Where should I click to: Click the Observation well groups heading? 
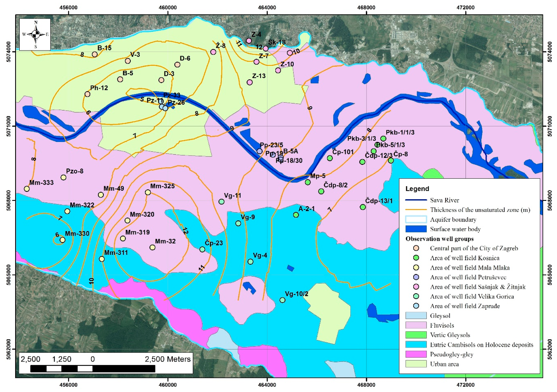(x=439, y=239)
